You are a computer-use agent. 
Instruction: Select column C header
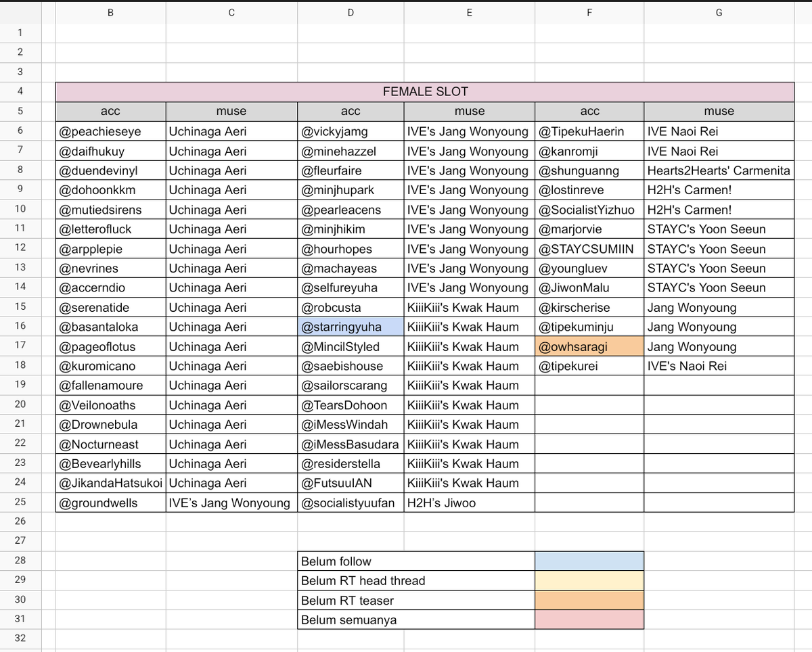click(231, 12)
